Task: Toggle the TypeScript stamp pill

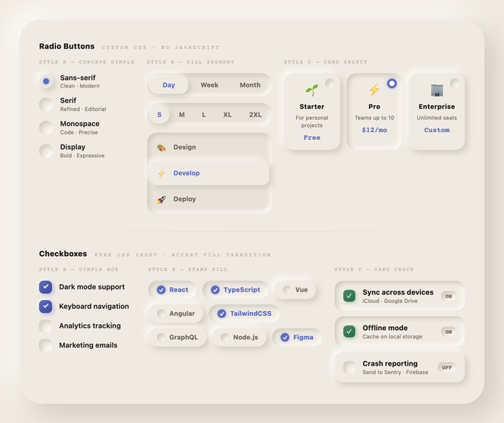Action: (235, 290)
